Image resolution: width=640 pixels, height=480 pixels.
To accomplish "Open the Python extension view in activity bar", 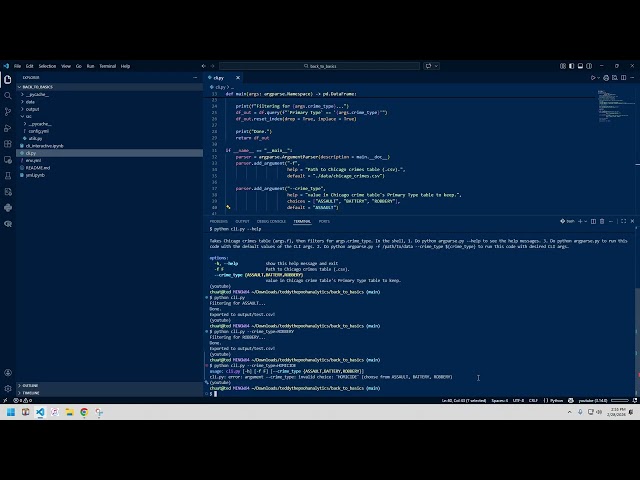I will (8, 208).
